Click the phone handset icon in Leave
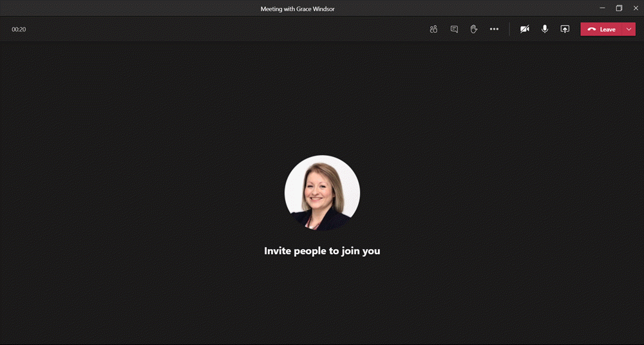Viewport: 644px width, 345px height. pyautogui.click(x=591, y=30)
